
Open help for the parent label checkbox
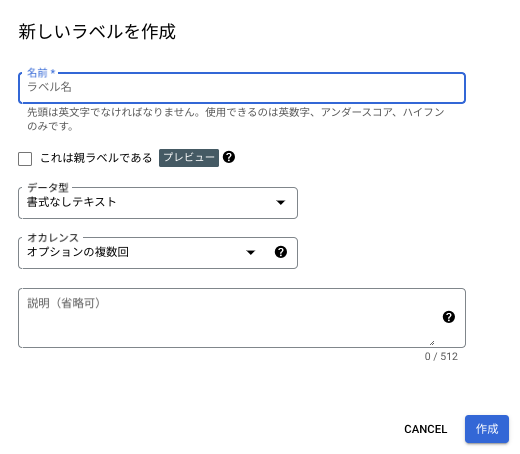point(229,157)
